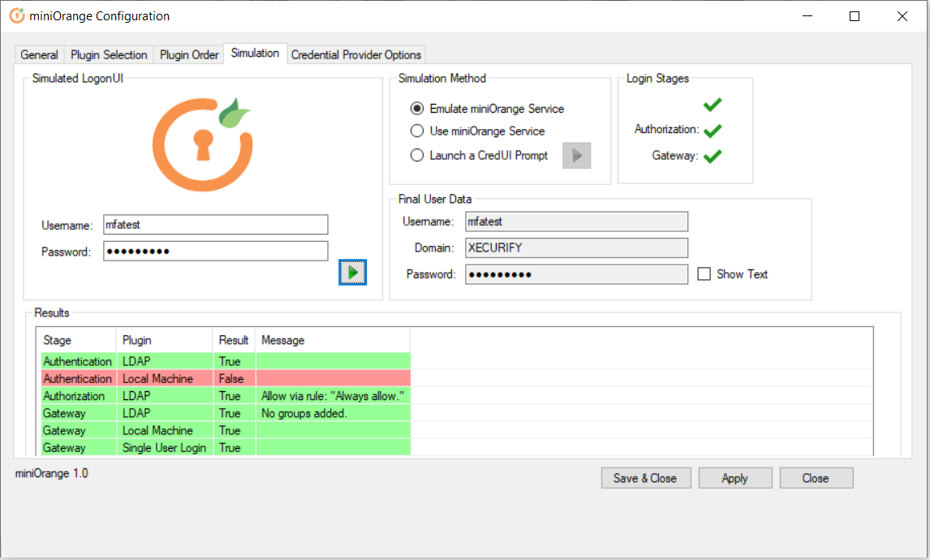Image resolution: width=930 pixels, height=560 pixels.
Task: Minimize the miniOrange Configuration window
Action: [x=807, y=16]
